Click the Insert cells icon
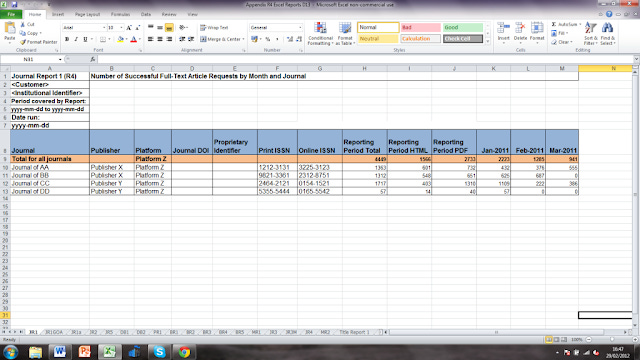Screen dimensions: 640x360 click(x=503, y=28)
